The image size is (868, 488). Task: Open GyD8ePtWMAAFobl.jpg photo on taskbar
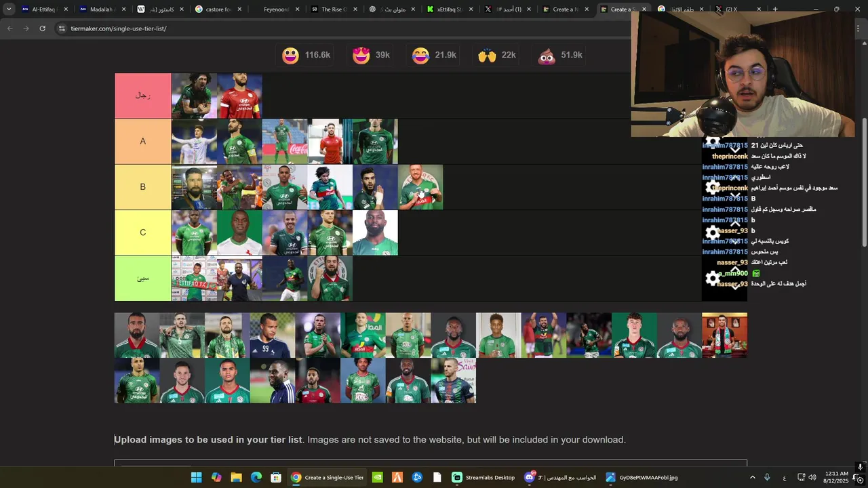click(x=642, y=477)
